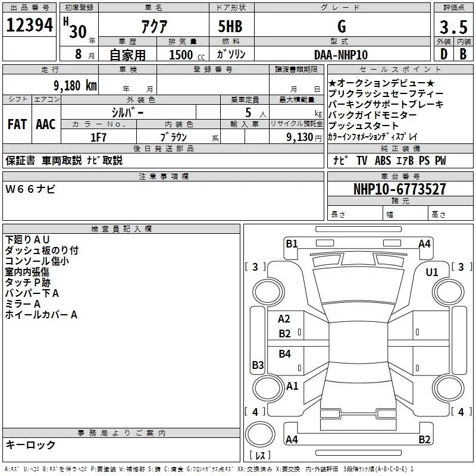
Task: Click エアB in the 純正装備 row
Action: click(405, 161)
